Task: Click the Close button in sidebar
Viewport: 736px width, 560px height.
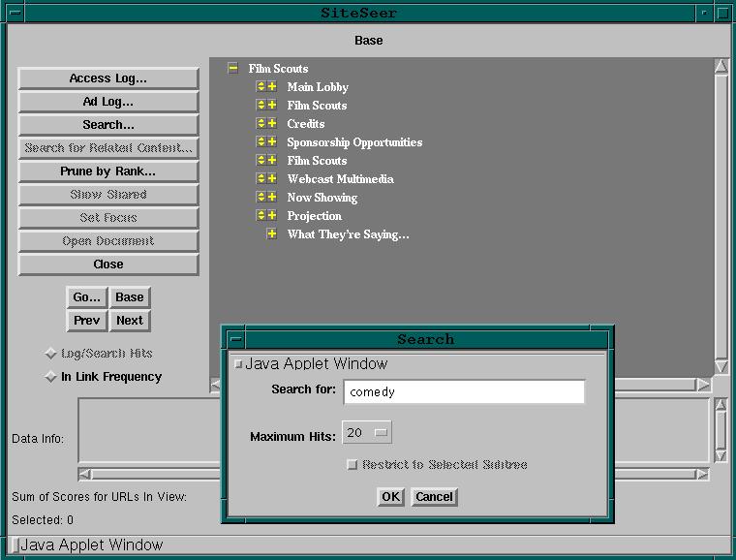Action: pyautogui.click(x=107, y=264)
